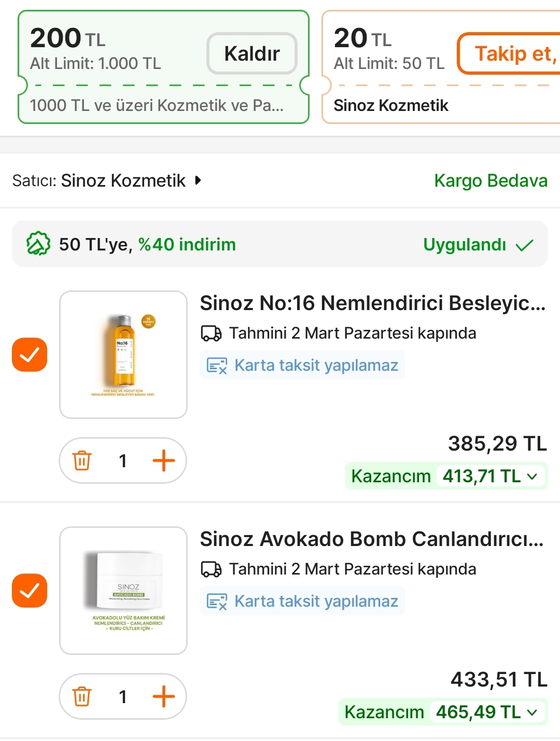Image resolution: width=560 pixels, height=741 pixels.
Task: Increase Sinoz No:16 quantity with plus icon
Action: 163,460
